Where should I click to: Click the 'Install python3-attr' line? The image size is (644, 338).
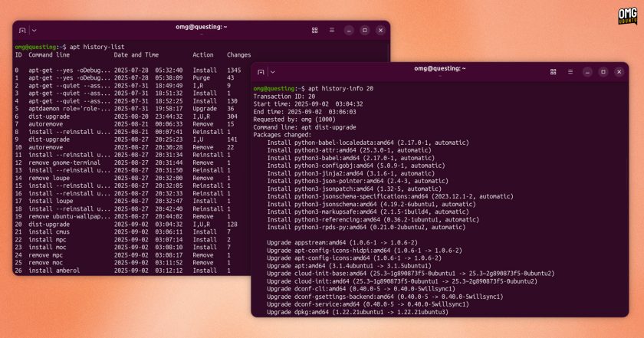(x=349, y=150)
